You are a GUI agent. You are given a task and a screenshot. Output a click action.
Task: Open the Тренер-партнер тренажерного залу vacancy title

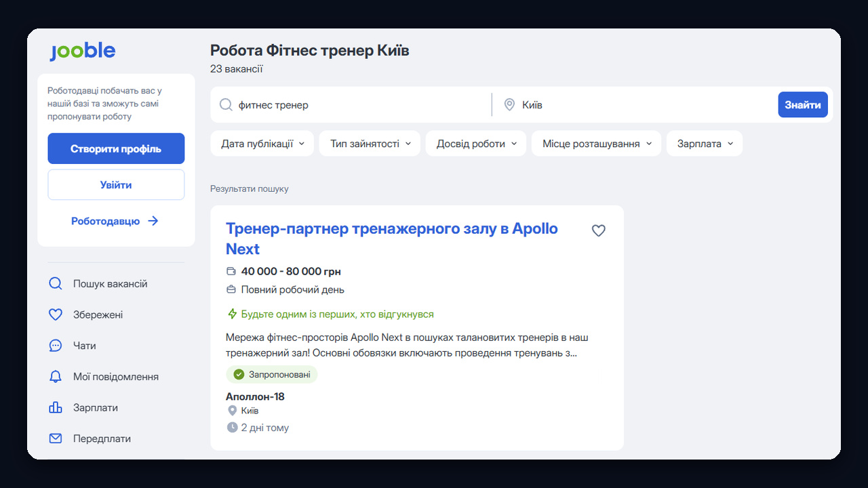click(392, 239)
